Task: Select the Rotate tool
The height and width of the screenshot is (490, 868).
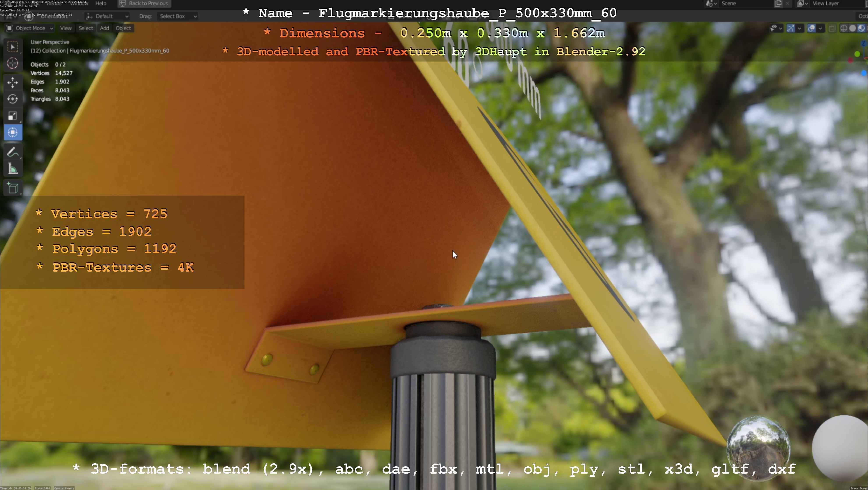Action: (x=13, y=99)
